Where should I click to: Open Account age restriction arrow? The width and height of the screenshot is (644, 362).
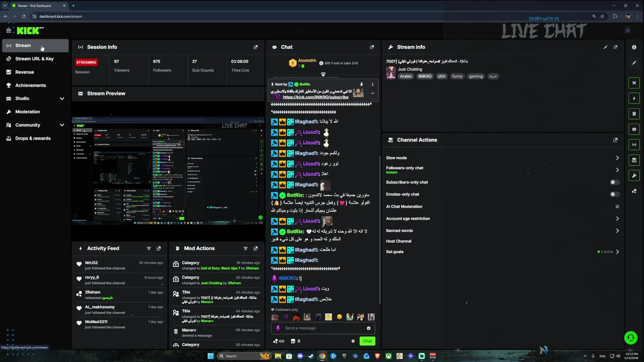pos(617,219)
